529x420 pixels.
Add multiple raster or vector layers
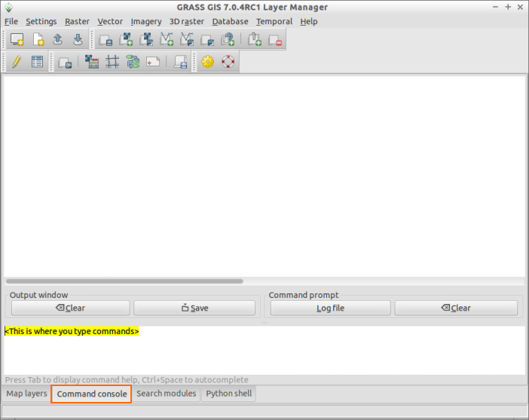click(105, 40)
